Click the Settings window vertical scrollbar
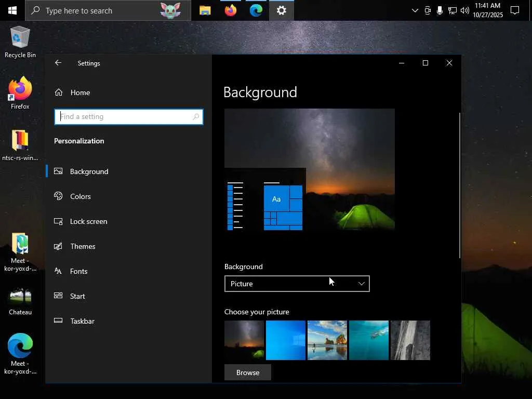The height and width of the screenshot is (399, 532). 459,184
